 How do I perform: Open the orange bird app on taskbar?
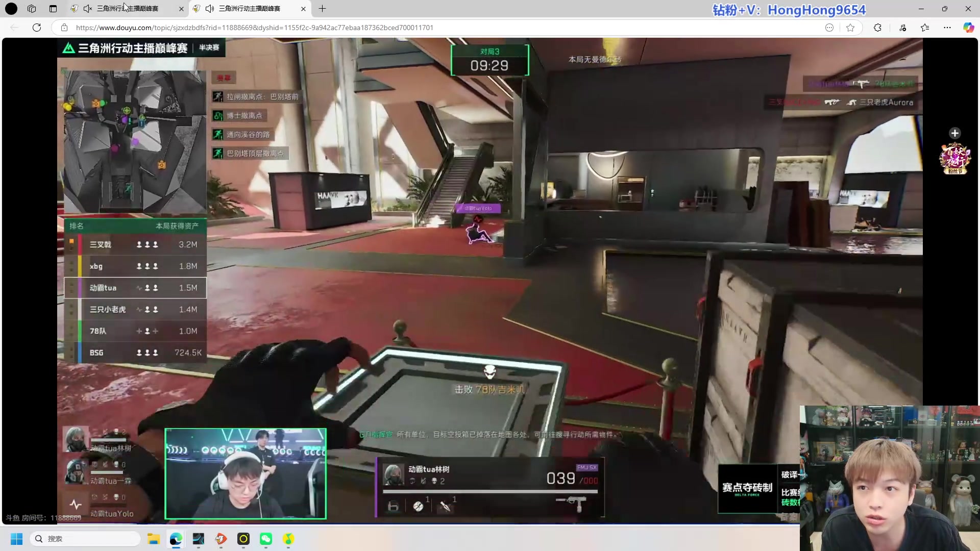tap(220, 539)
